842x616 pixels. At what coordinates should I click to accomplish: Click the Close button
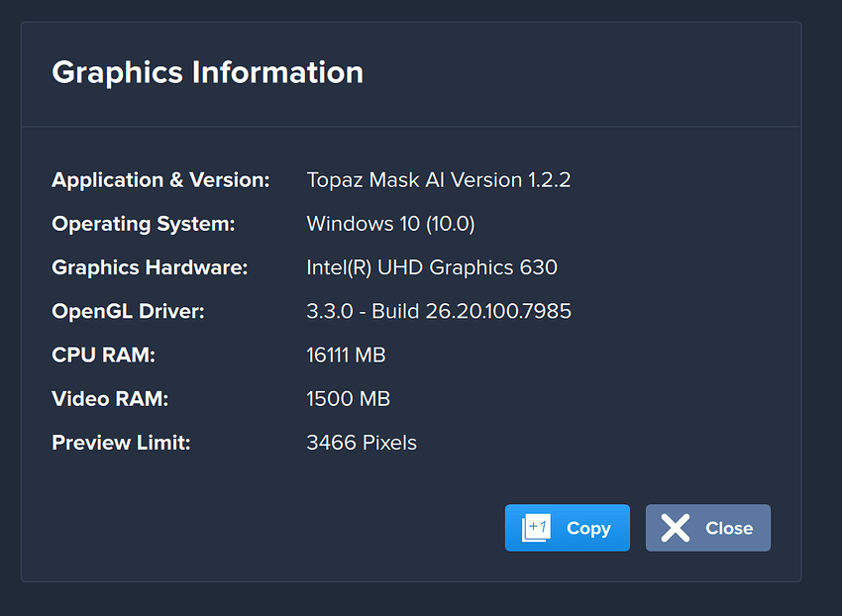point(707,528)
